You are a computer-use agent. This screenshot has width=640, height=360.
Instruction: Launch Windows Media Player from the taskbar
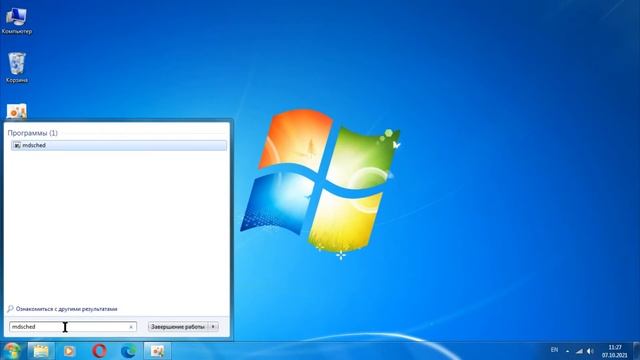[x=69, y=351]
